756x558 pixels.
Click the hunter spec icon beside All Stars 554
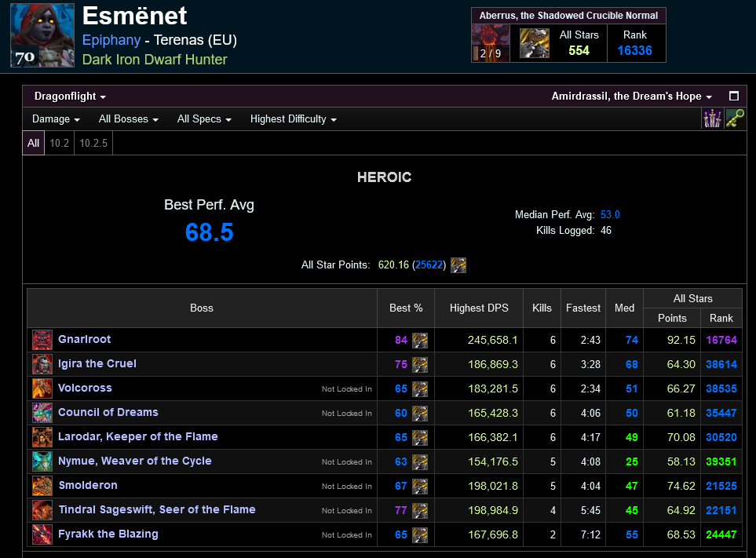tap(534, 43)
